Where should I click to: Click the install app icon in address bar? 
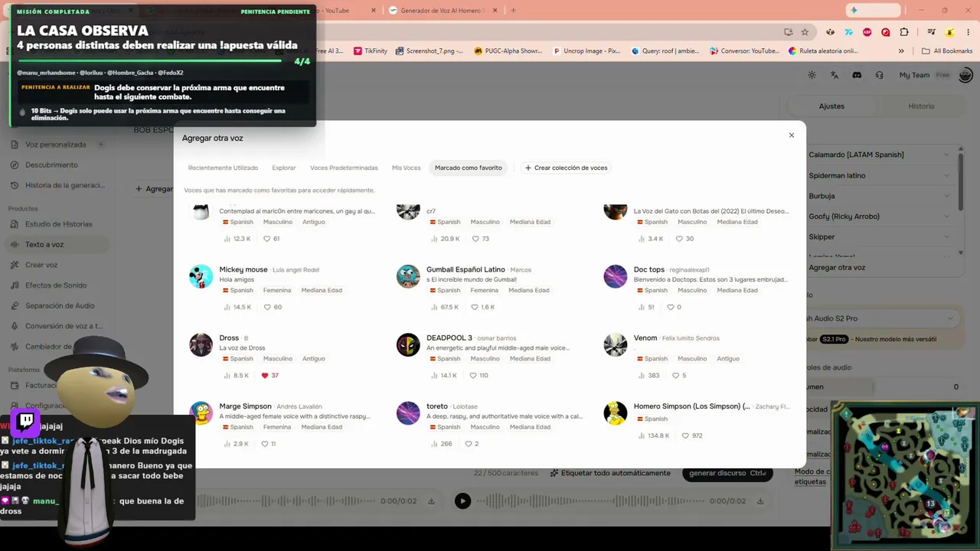788,32
